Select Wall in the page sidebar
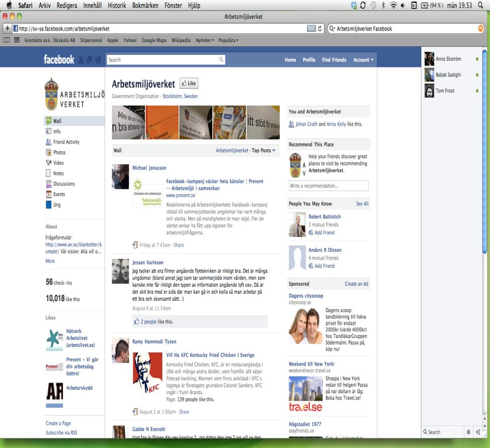Viewport: 490px width, 448px height. pyautogui.click(x=74, y=121)
